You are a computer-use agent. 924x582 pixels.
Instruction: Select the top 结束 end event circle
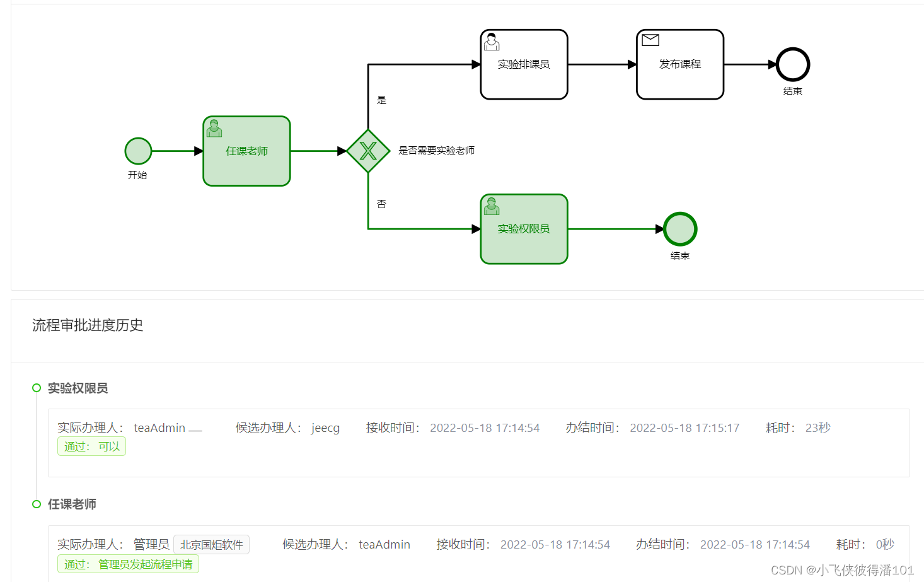792,64
